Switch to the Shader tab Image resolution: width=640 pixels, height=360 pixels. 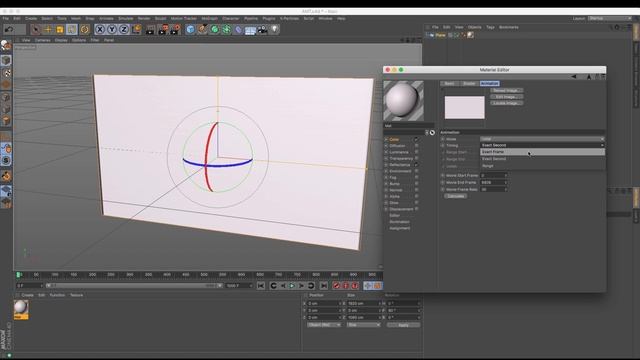pyautogui.click(x=469, y=83)
